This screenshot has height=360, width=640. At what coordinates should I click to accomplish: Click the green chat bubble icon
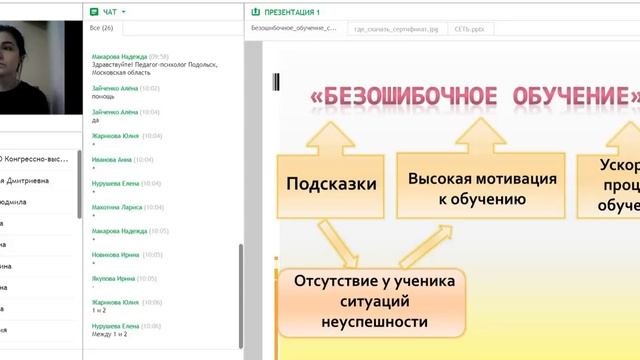[x=94, y=12]
